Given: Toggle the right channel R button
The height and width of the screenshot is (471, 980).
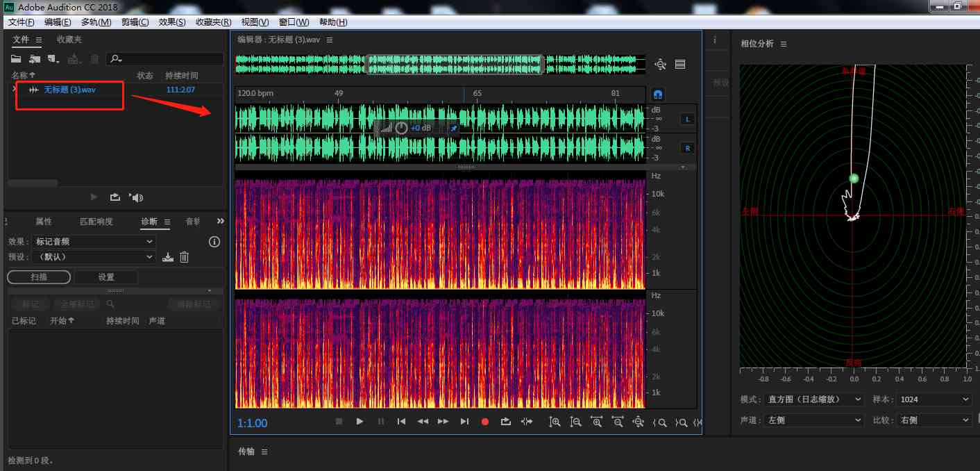Looking at the screenshot, I should 688,148.
